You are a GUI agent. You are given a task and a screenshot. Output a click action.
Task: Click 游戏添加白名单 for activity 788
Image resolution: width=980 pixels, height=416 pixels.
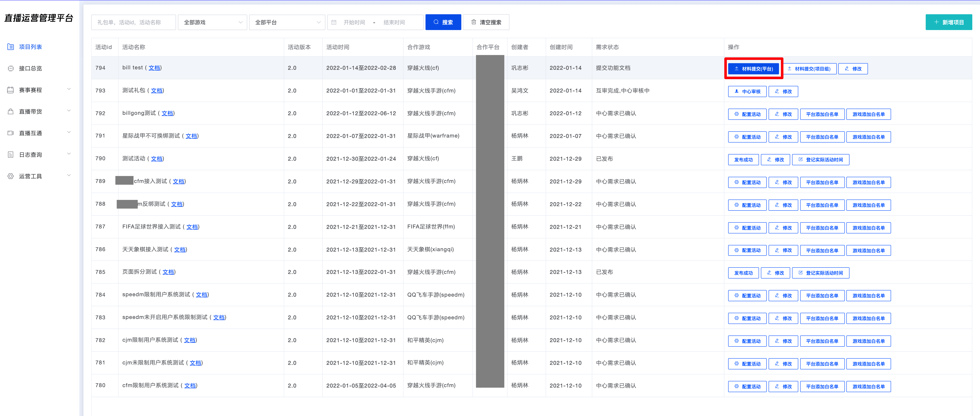click(x=869, y=205)
